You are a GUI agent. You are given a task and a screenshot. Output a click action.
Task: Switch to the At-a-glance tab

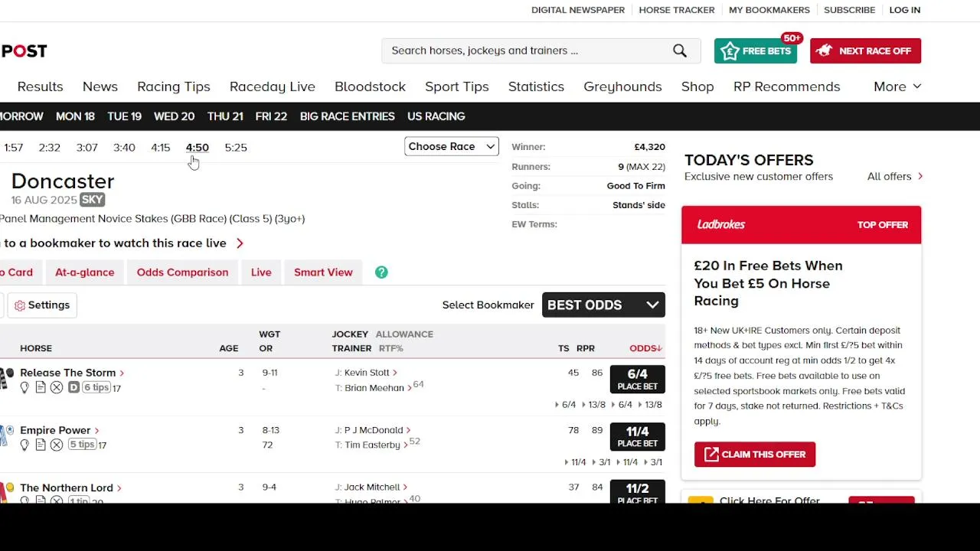[x=84, y=272]
